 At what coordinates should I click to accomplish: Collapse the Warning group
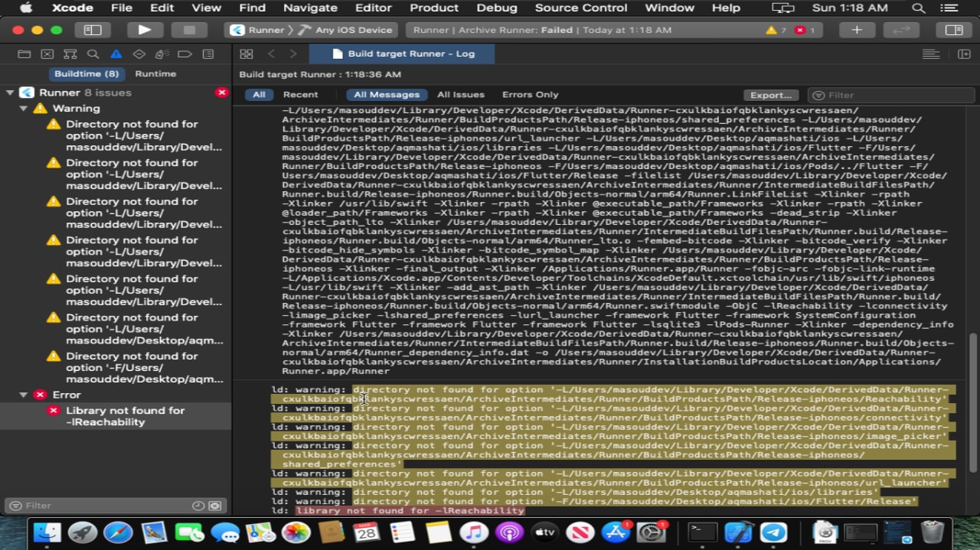tap(24, 109)
